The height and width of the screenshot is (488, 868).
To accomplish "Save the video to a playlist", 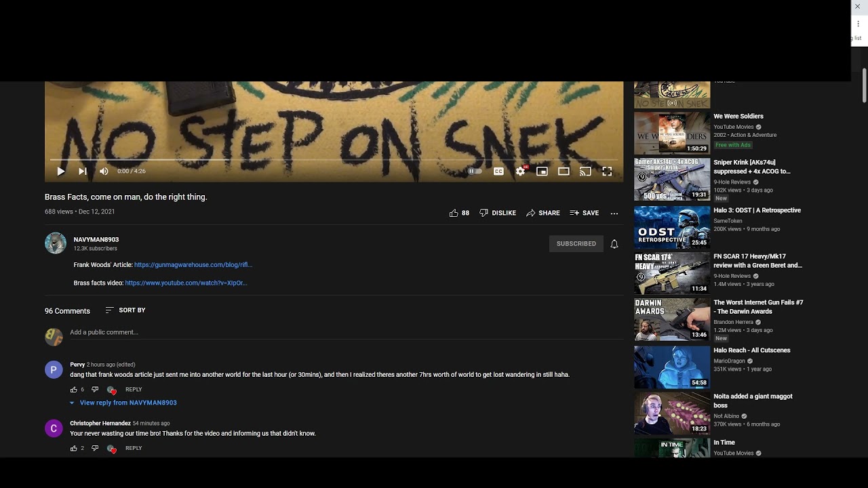I will (x=585, y=213).
